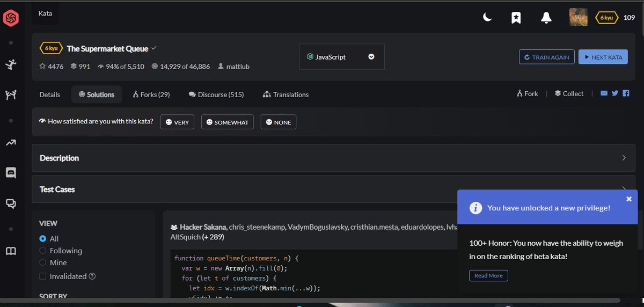
Task: Open the Translations tab
Action: (286, 94)
